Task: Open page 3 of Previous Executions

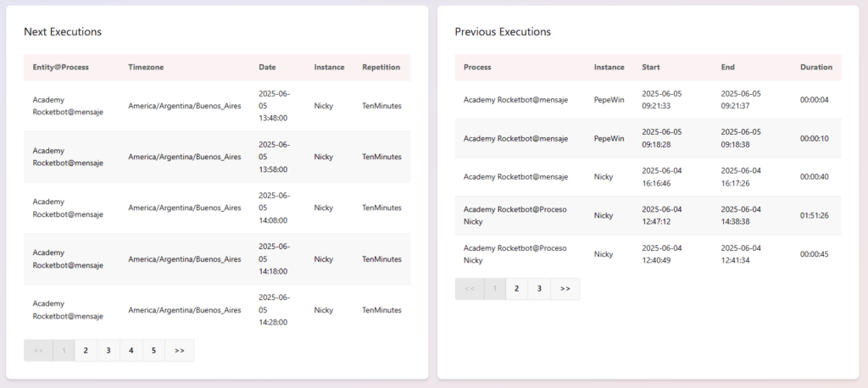Action: tap(539, 289)
